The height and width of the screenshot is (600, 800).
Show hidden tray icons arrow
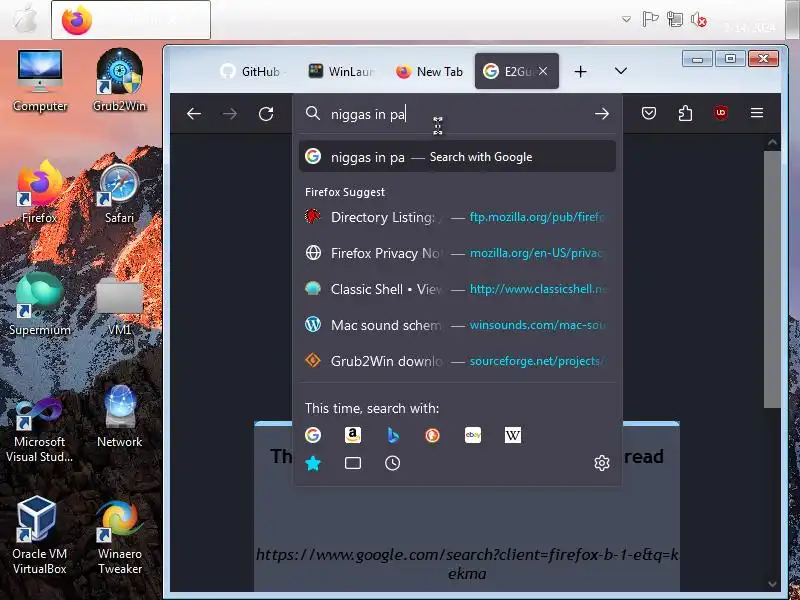pos(626,20)
